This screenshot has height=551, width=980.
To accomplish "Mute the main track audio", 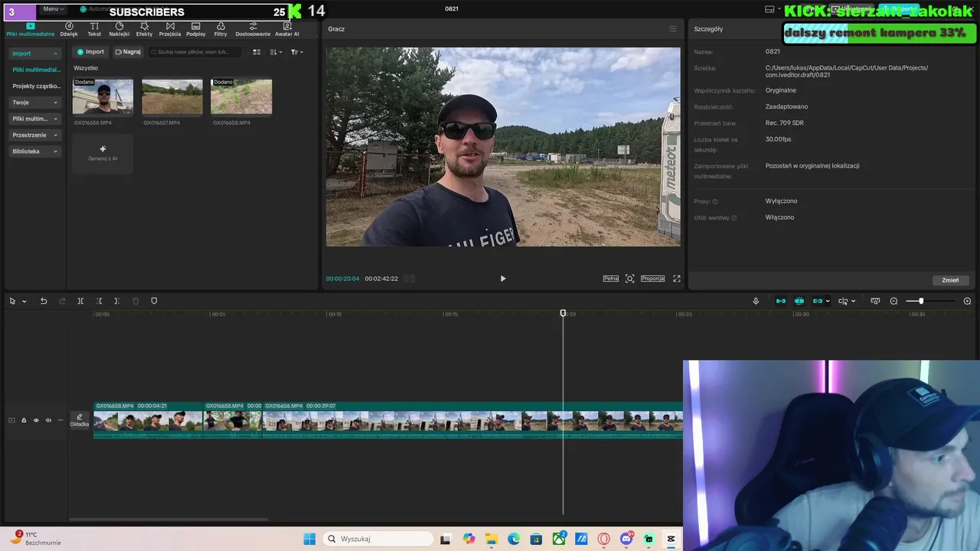I will (48, 420).
